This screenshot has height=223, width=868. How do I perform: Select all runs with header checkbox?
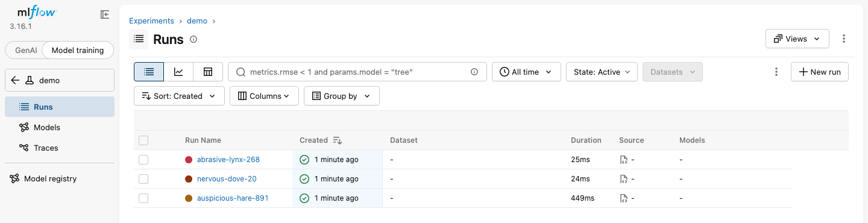(143, 140)
